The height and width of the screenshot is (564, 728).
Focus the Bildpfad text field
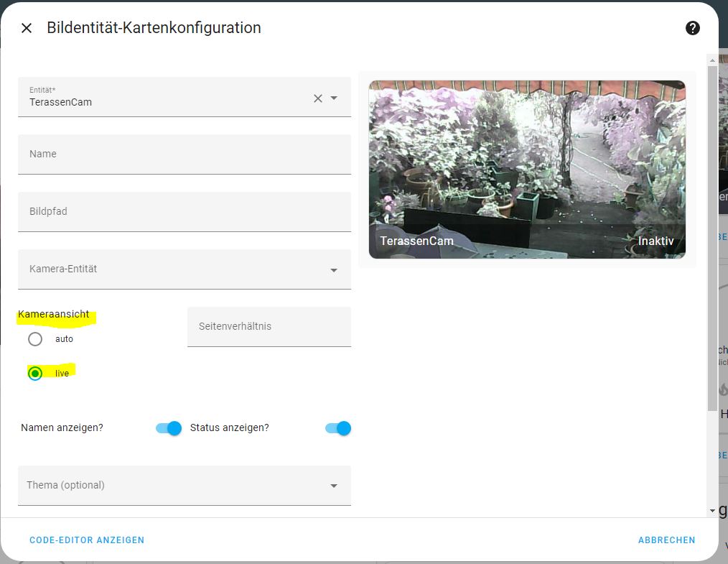184,212
